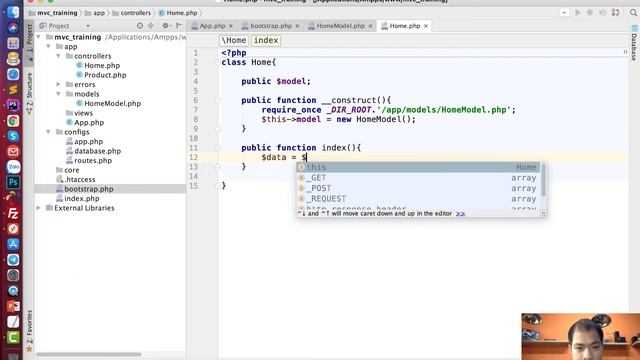The height and width of the screenshot is (360, 640).
Task: Select routes.php in project tree
Action: [x=93, y=160]
